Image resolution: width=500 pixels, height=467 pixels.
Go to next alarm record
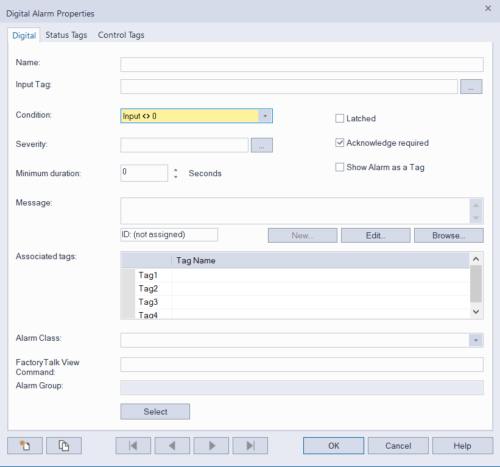211,446
